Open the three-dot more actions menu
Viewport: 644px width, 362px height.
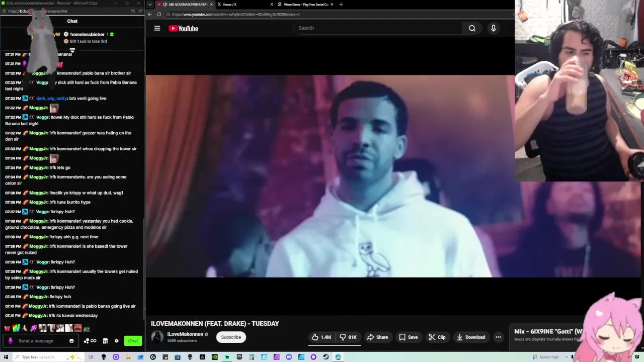point(498,337)
